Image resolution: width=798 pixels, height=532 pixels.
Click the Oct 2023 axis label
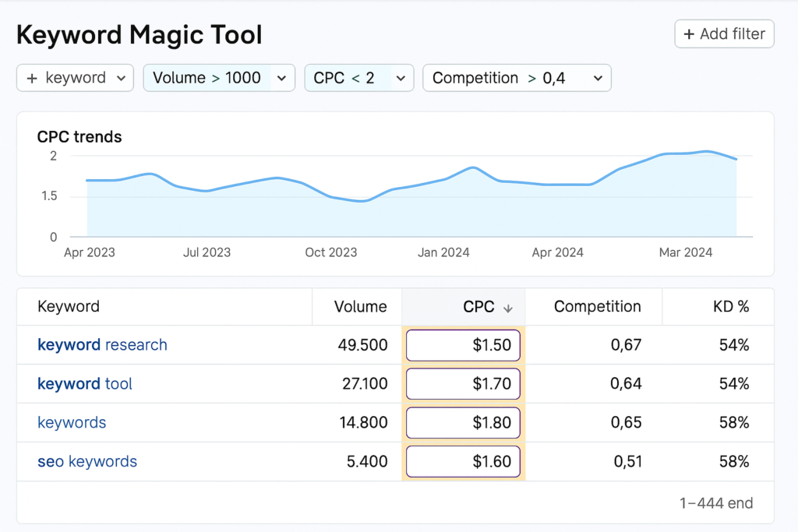click(x=330, y=253)
